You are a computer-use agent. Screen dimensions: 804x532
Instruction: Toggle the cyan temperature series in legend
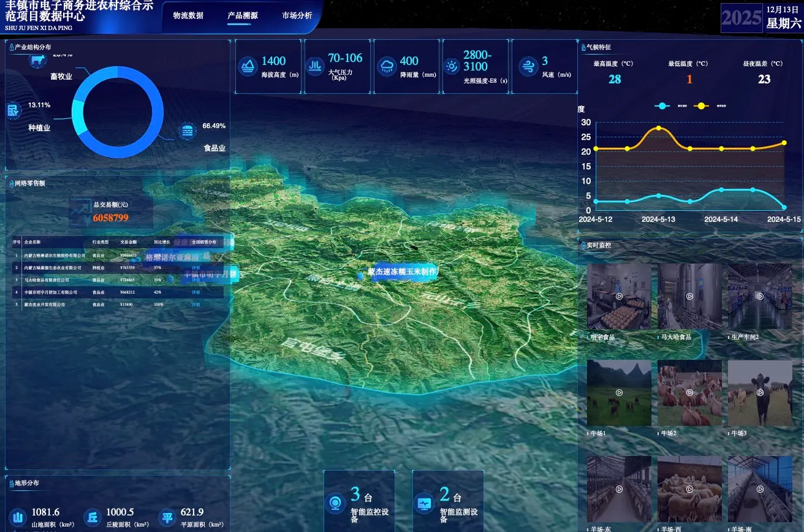click(661, 106)
